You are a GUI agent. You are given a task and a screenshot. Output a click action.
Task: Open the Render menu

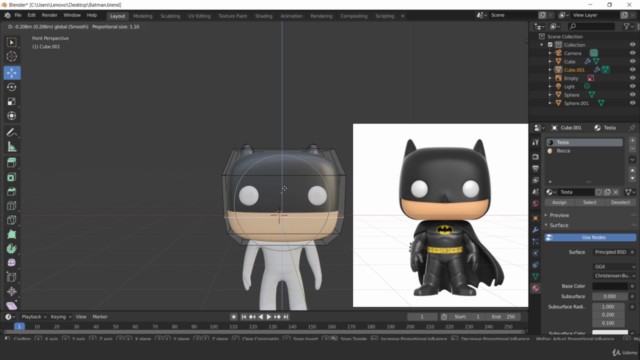[49, 15]
